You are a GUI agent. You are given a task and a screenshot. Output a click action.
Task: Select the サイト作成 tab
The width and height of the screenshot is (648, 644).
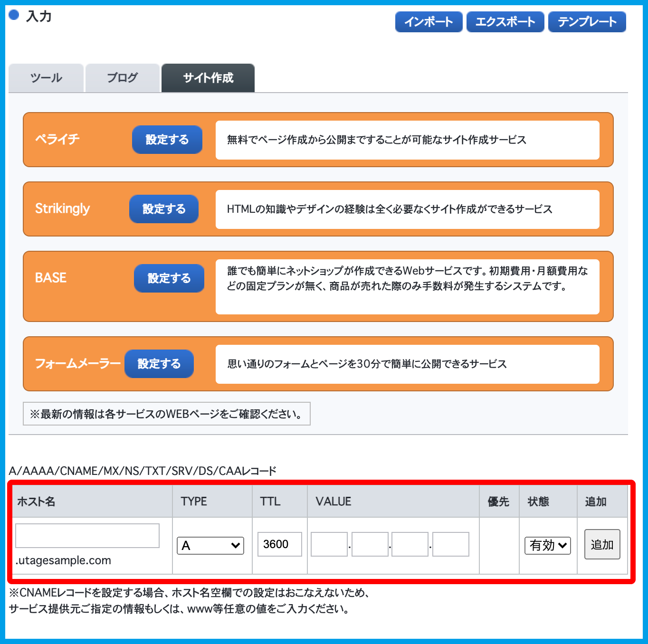tap(208, 78)
